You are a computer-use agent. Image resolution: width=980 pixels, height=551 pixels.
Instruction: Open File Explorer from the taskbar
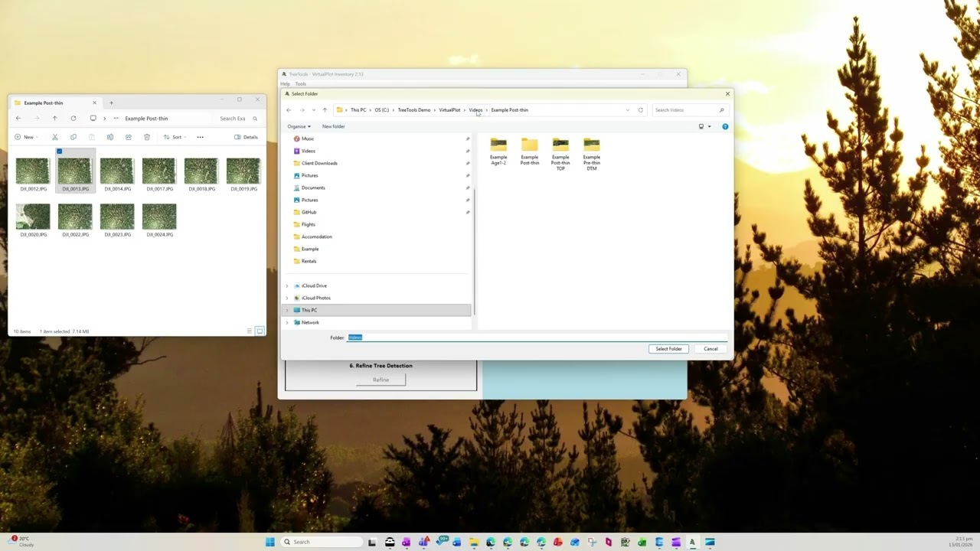pyautogui.click(x=474, y=542)
